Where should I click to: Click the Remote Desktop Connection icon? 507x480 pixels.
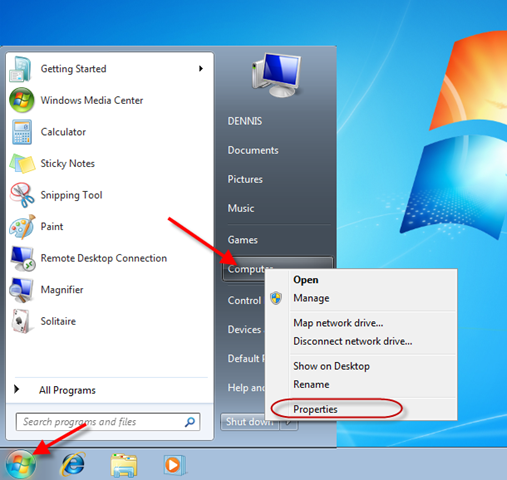[23, 258]
